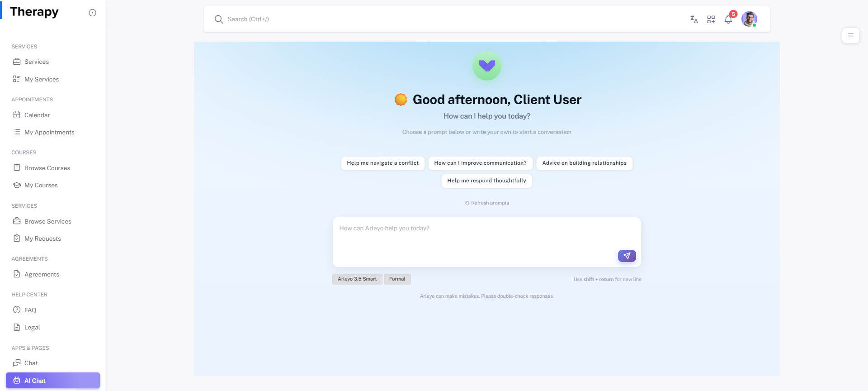Click the APPOINTMENTS section header
The width and height of the screenshot is (868, 391).
[32, 100]
